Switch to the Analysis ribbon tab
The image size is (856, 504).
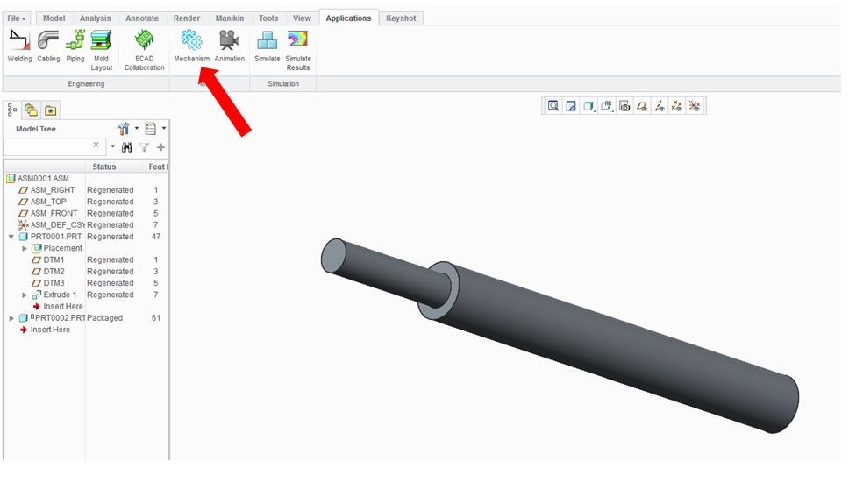click(95, 18)
